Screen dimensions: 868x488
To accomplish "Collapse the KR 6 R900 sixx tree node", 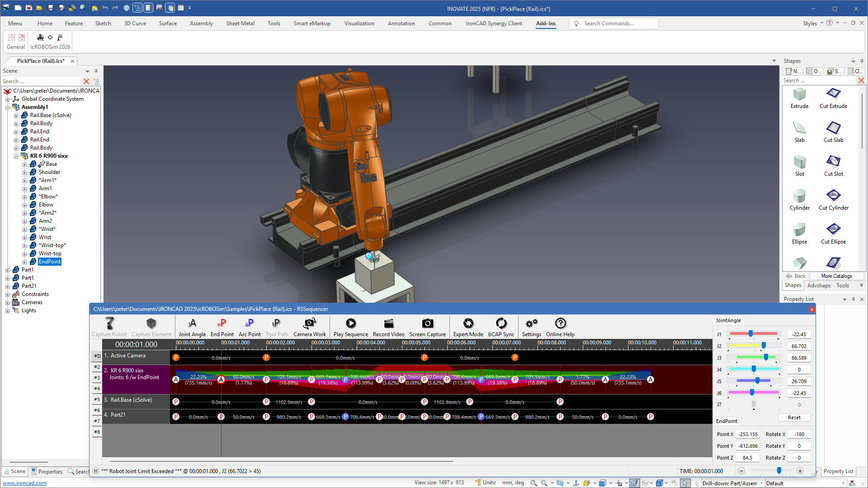I will pyautogui.click(x=16, y=156).
